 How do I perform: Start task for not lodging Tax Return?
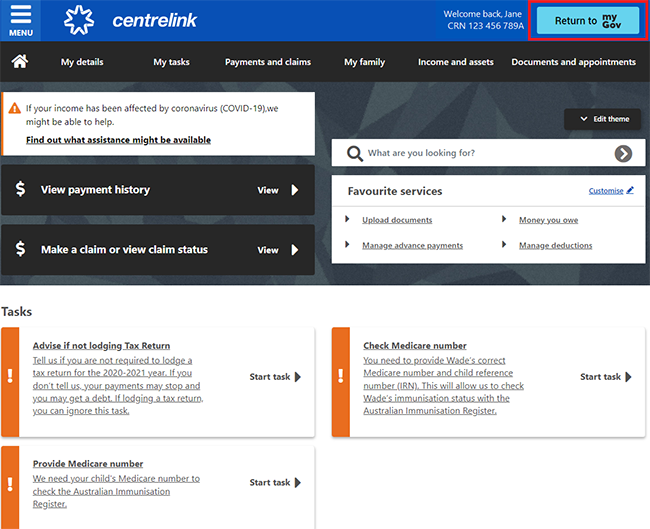(275, 377)
